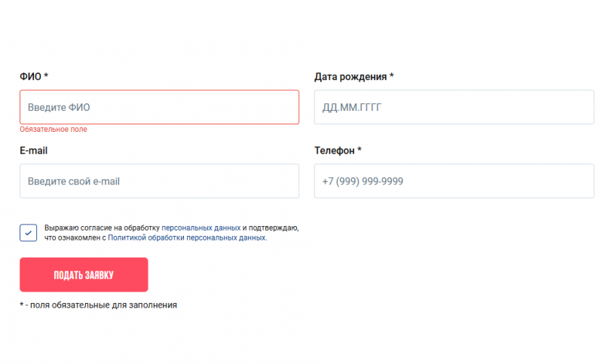This screenshot has height=364, width=603.
Task: Open the "персональных данных" link
Action: pos(201,228)
